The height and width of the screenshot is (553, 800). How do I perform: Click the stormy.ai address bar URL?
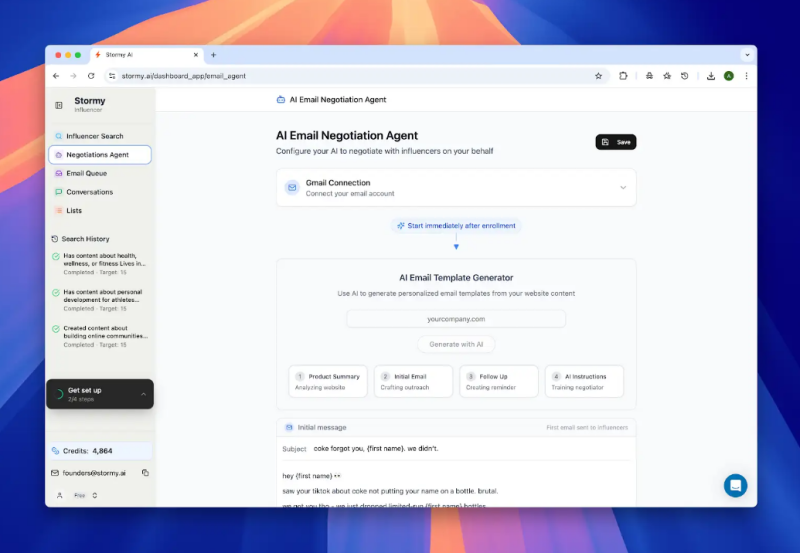point(184,76)
